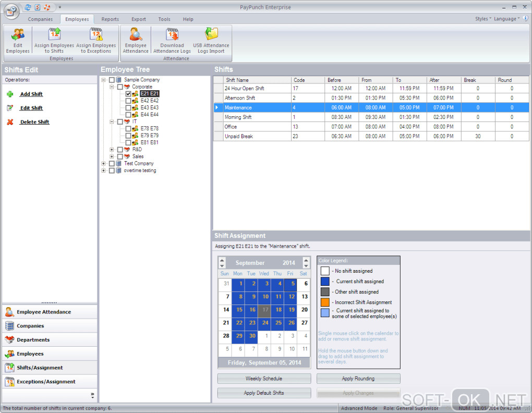Open the Tools ribbon tab
This screenshot has height=413, width=532.
tap(164, 19)
